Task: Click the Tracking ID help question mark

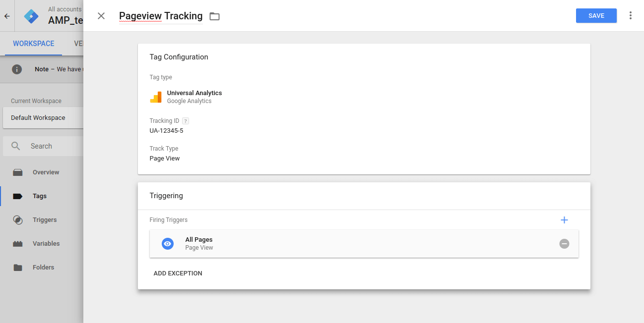Action: click(x=186, y=121)
